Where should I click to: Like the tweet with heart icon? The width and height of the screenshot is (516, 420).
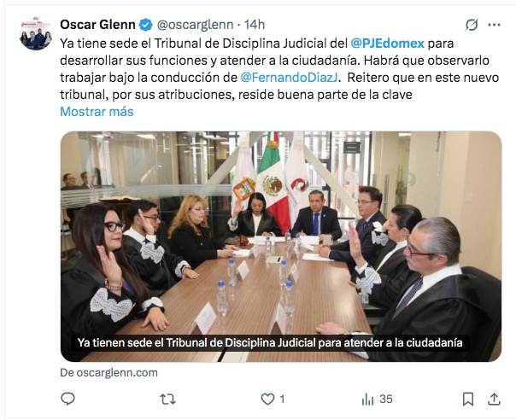pyautogui.click(x=267, y=400)
